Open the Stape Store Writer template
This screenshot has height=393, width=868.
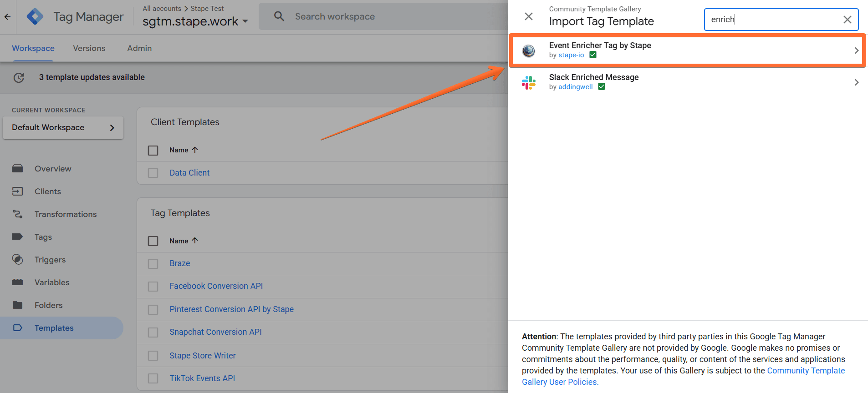coord(203,356)
